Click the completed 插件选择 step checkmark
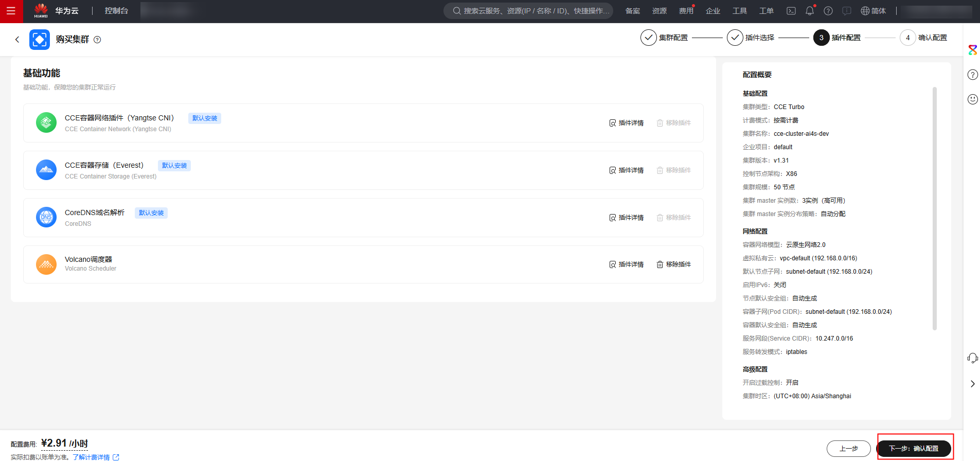Image resolution: width=980 pixels, height=461 pixels. [735, 38]
